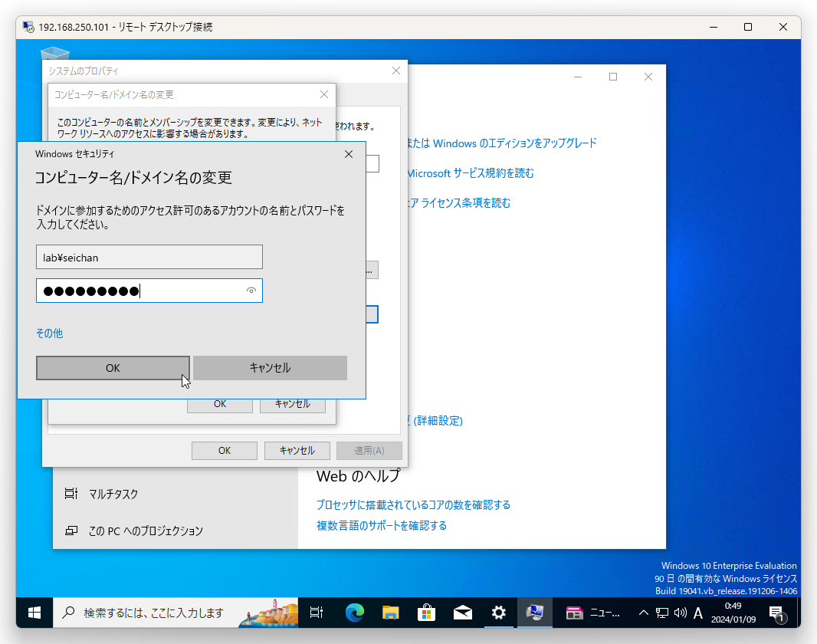This screenshot has height=644, width=817.
Task: Close the Windows セキュリティ dialog
Action: (x=349, y=154)
